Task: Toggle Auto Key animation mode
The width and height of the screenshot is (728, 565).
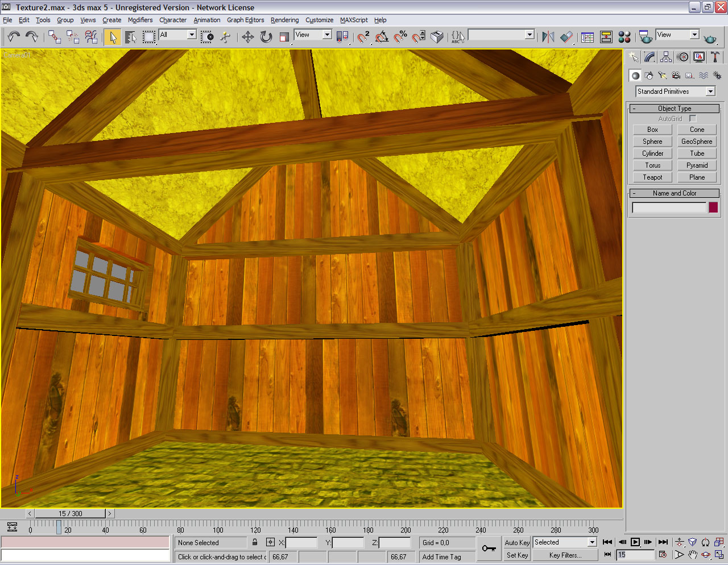Action: (516, 543)
